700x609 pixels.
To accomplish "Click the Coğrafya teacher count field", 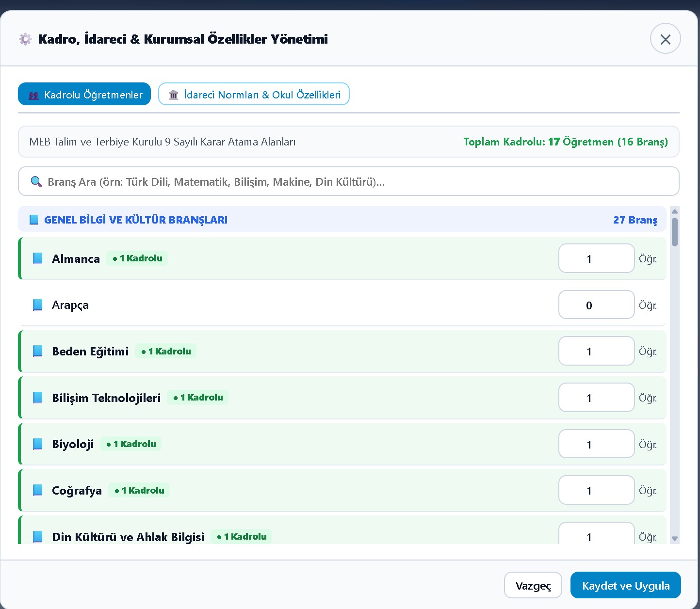I will [x=597, y=490].
